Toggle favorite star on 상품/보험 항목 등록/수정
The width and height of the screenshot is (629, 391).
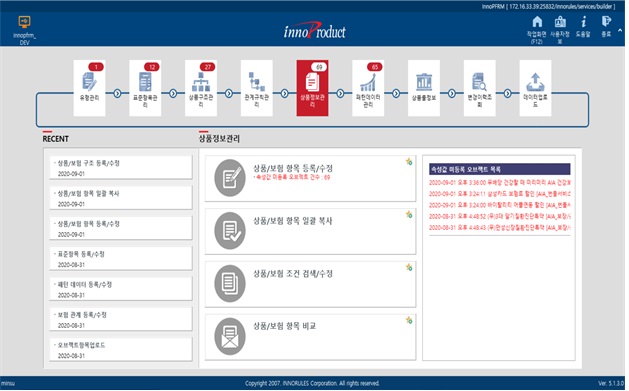click(409, 162)
